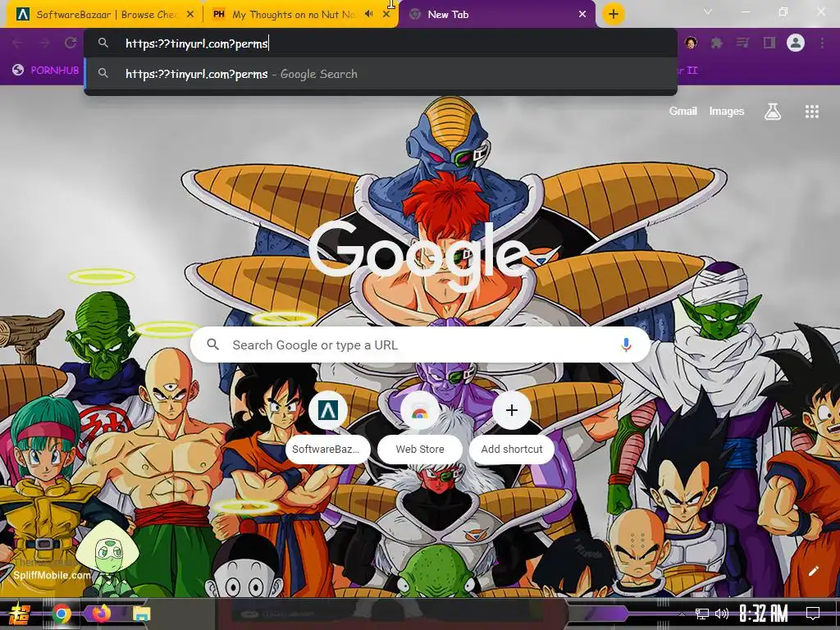This screenshot has width=840, height=630.
Task: Switch to My Thoughts on no Nut tab
Action: 293,15
